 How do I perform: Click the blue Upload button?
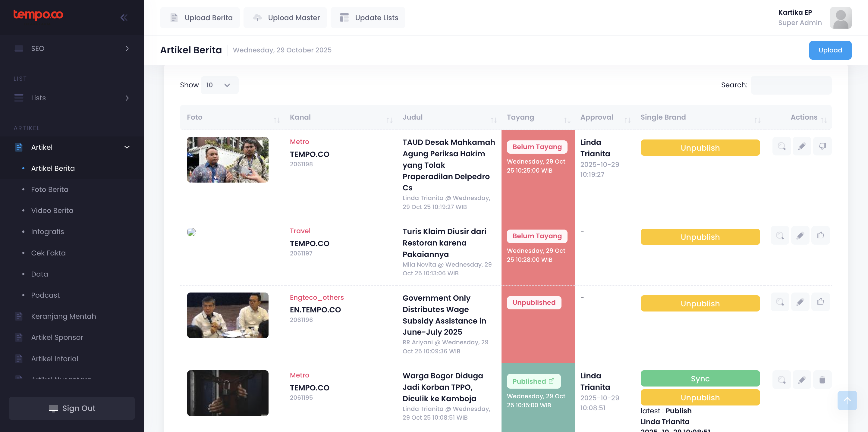coord(830,50)
